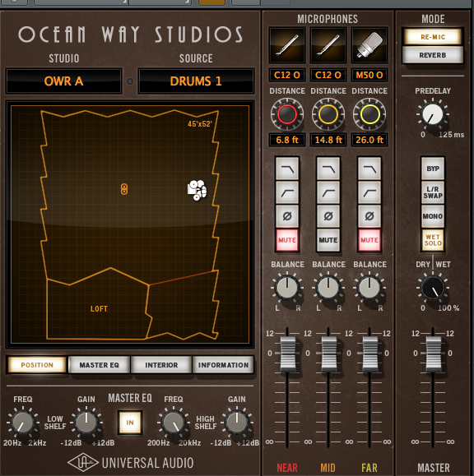
Task: Invert phase on the NEAR channel
Action: click(x=287, y=216)
